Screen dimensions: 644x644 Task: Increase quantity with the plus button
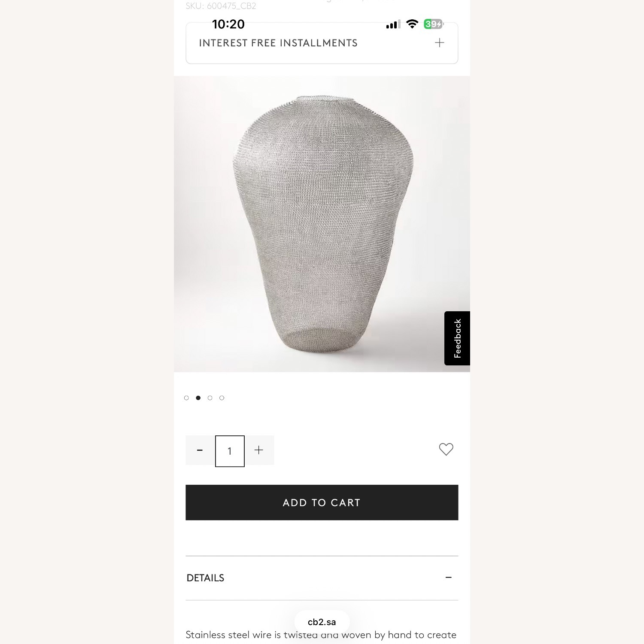tap(259, 450)
